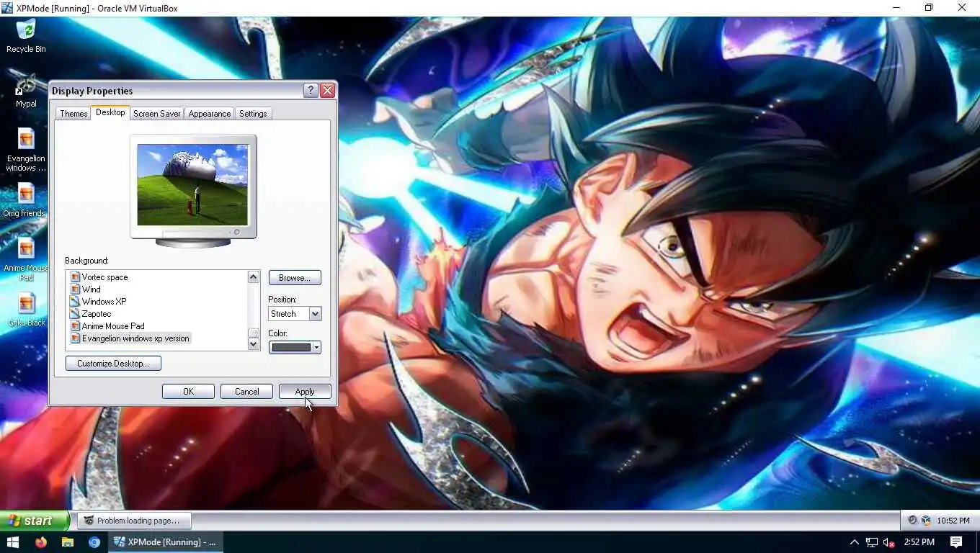Click the Windows XP bitmap icon in list
The width and height of the screenshot is (980, 553).
click(x=75, y=302)
